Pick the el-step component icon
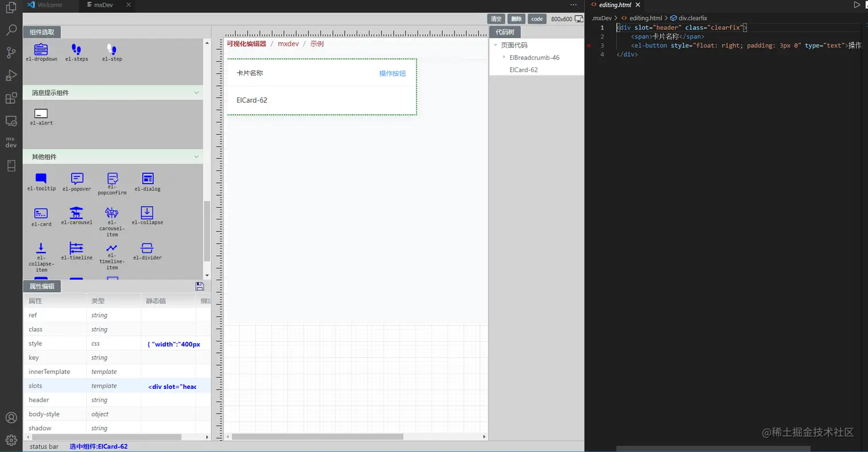 [x=112, y=50]
